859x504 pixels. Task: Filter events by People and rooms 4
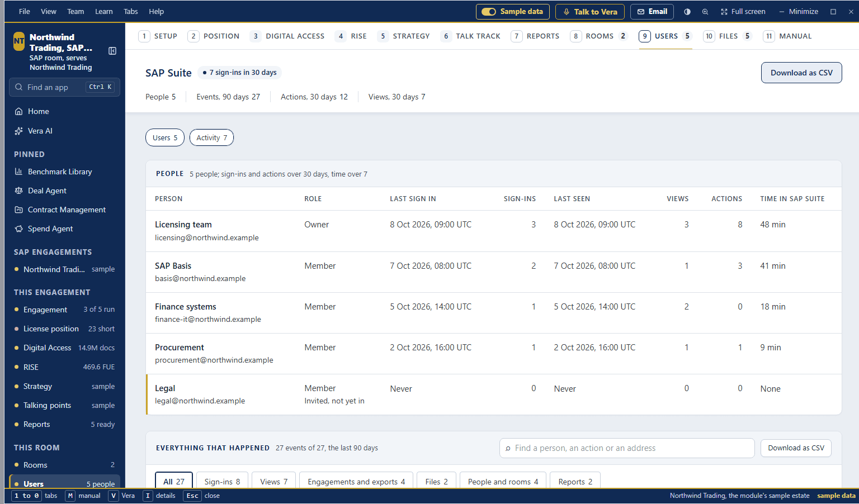tap(503, 482)
